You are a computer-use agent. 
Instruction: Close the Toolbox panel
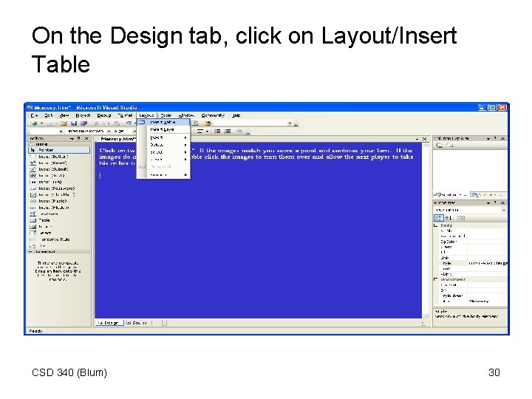tap(86, 138)
